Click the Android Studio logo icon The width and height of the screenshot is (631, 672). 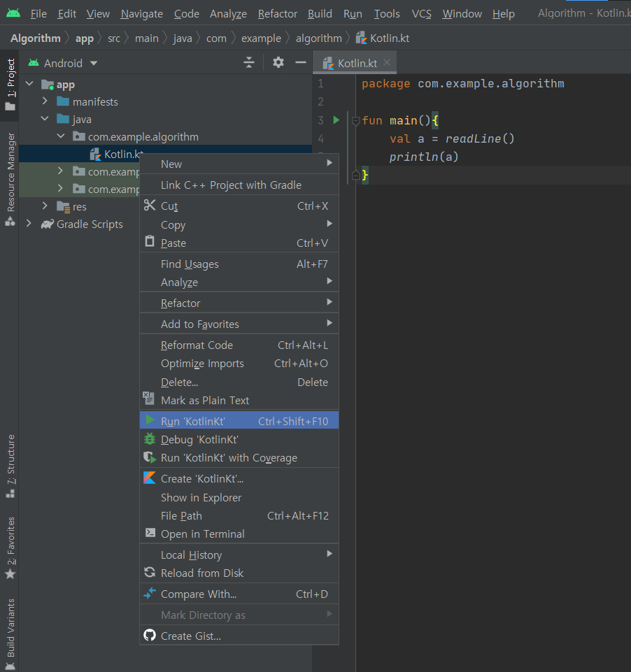[x=13, y=13]
